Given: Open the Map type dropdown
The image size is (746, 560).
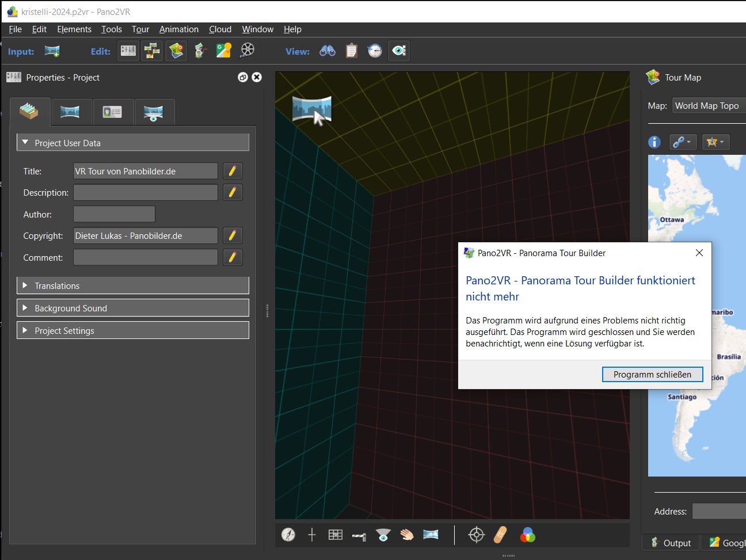Looking at the screenshot, I should pos(709,106).
